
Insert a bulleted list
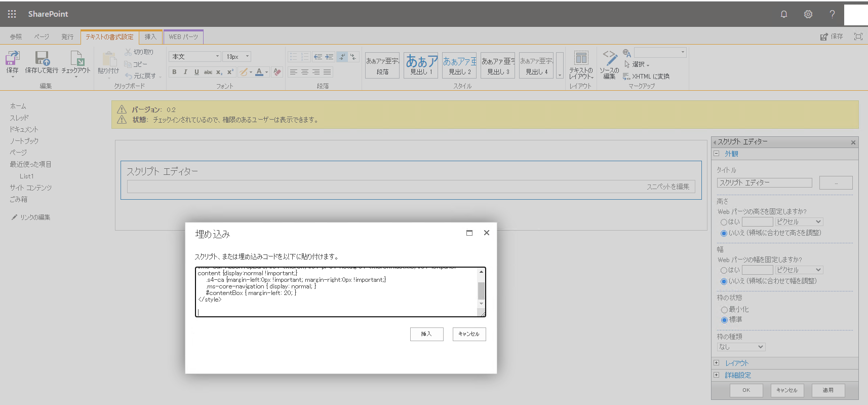point(294,57)
